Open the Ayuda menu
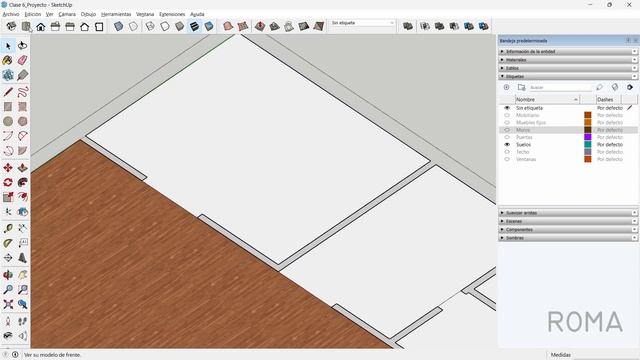Viewport: 640px width, 360px height. point(197,14)
